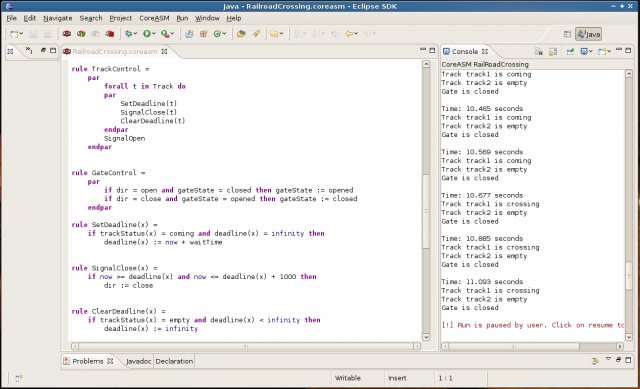Open the File menu
640x389 pixels.
[11, 18]
